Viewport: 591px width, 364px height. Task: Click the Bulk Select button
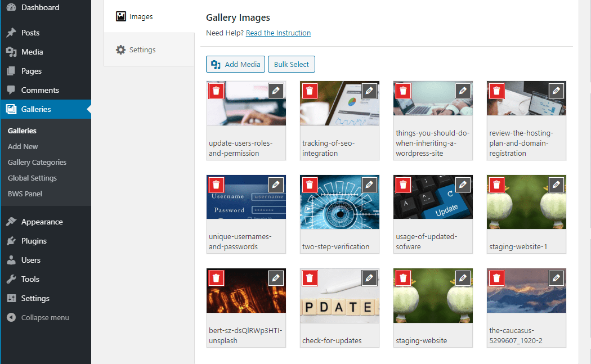click(x=291, y=64)
